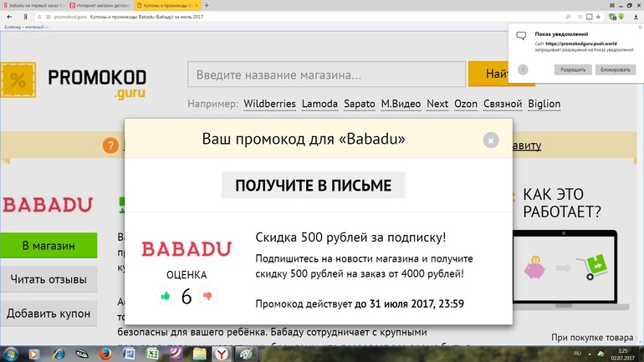Screen dimensions: 644x362
Task: Click the orange question mark icon
Action: pyautogui.click(x=110, y=145)
